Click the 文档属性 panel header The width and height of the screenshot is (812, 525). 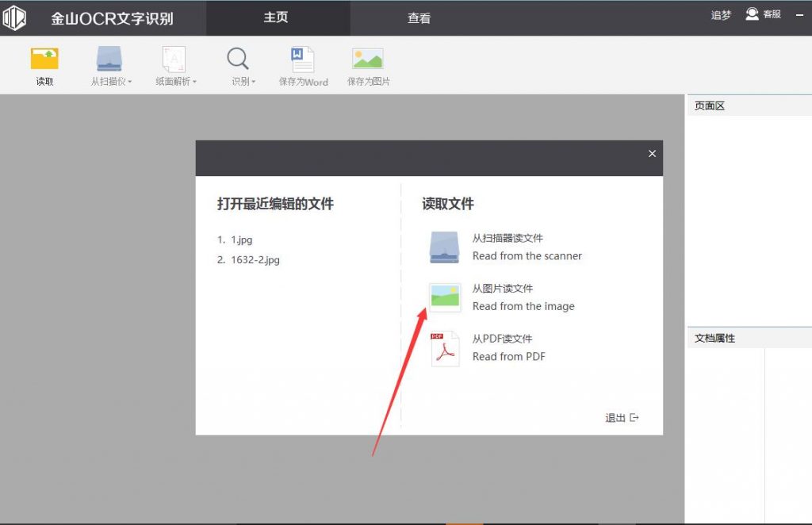pos(749,338)
